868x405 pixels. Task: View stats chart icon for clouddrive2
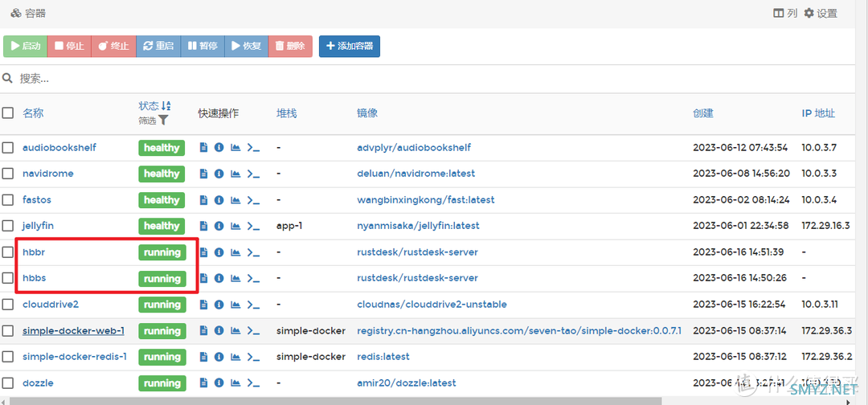tap(235, 305)
